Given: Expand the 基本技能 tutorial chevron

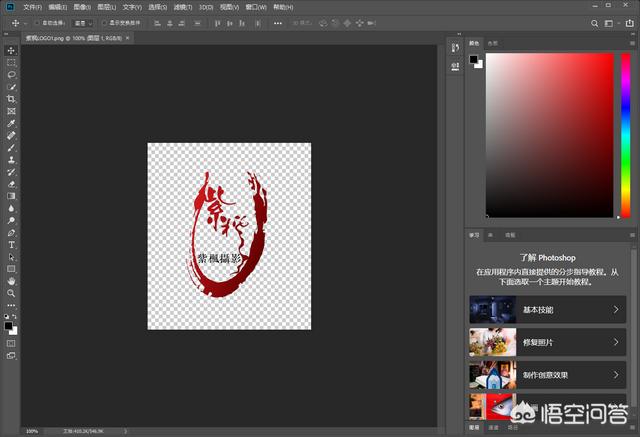Looking at the screenshot, I should click(x=616, y=310).
